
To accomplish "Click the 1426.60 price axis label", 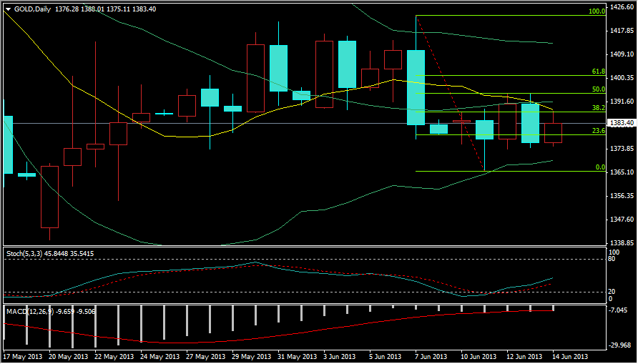I will (x=622, y=7).
